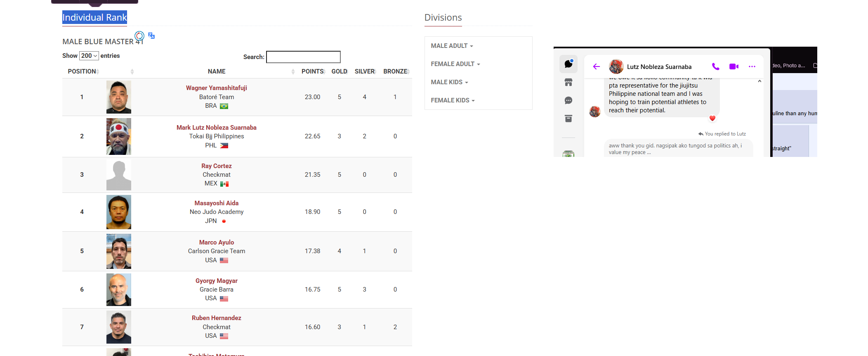Click 'Checkmat' under Ruben Hernandez
Image resolution: width=868 pixels, height=356 pixels.
click(217, 327)
